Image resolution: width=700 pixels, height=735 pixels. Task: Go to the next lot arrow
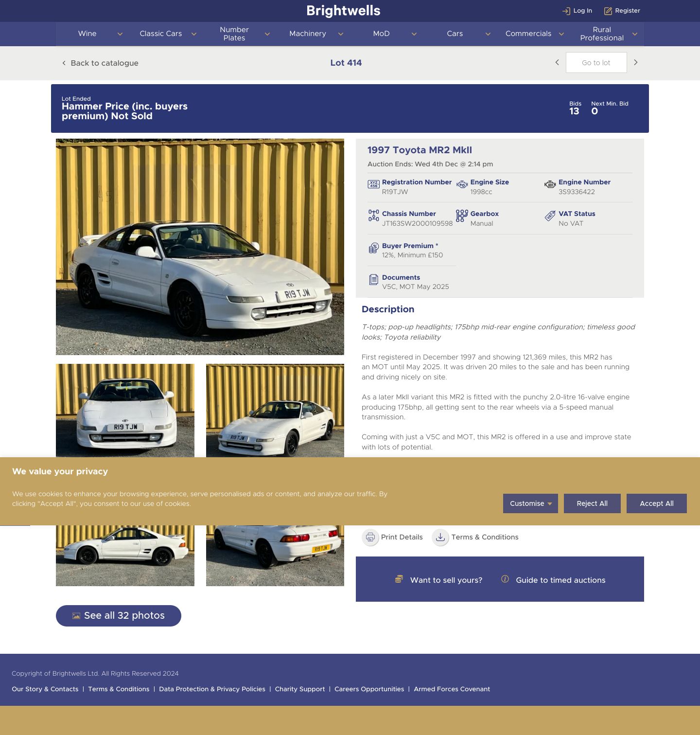[x=635, y=62]
